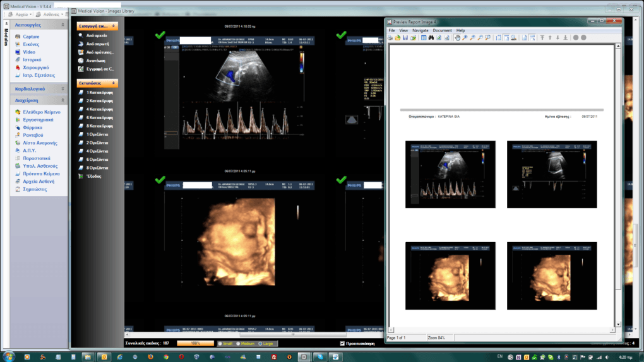Collapse Εισαγωγή εικ... panel header
Image resolution: width=644 pixels, height=362 pixels.
(114, 26)
